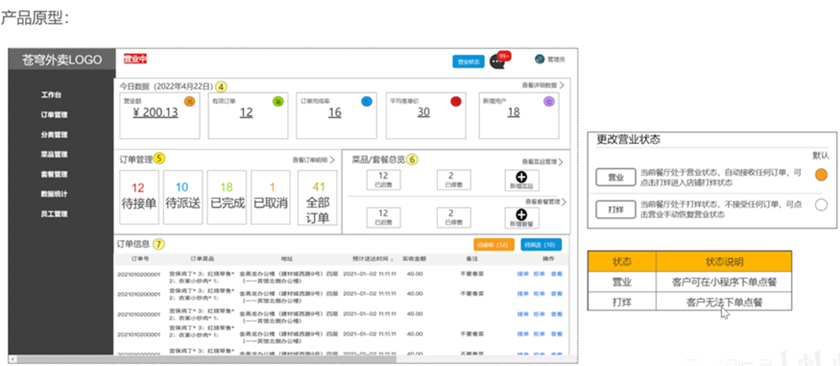Click the 操作 column header
Viewport: 840px width, 366px height.
click(x=548, y=259)
